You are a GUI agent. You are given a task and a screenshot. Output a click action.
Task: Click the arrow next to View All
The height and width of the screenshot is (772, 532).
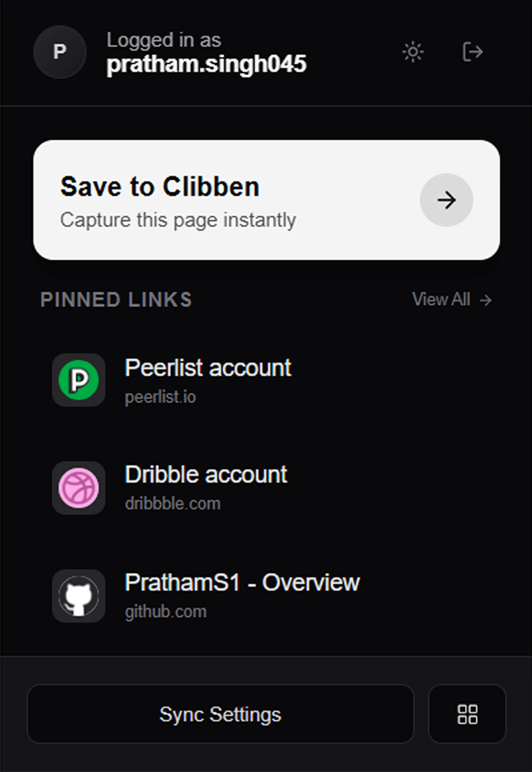(x=486, y=300)
